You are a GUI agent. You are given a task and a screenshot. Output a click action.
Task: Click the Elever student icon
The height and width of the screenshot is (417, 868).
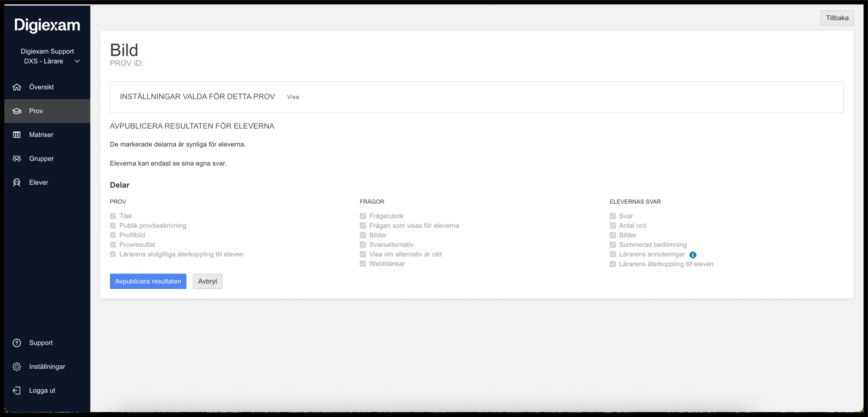(17, 183)
